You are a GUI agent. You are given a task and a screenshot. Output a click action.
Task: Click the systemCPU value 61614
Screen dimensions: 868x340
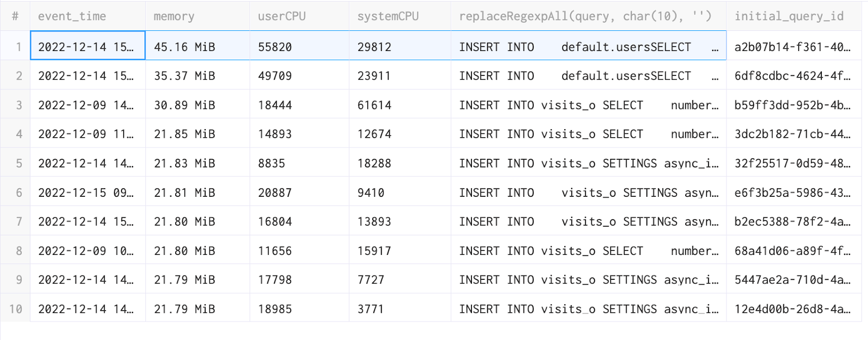(374, 105)
